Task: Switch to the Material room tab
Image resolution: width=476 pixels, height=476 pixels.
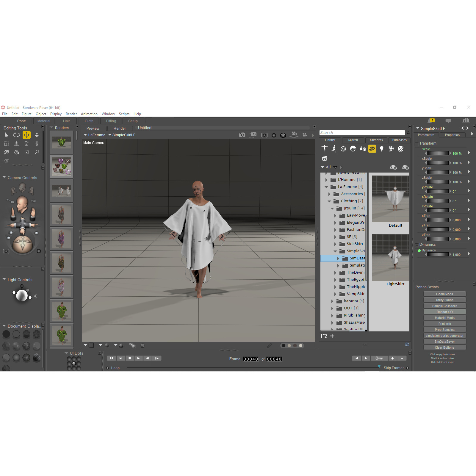Action: 44,121
